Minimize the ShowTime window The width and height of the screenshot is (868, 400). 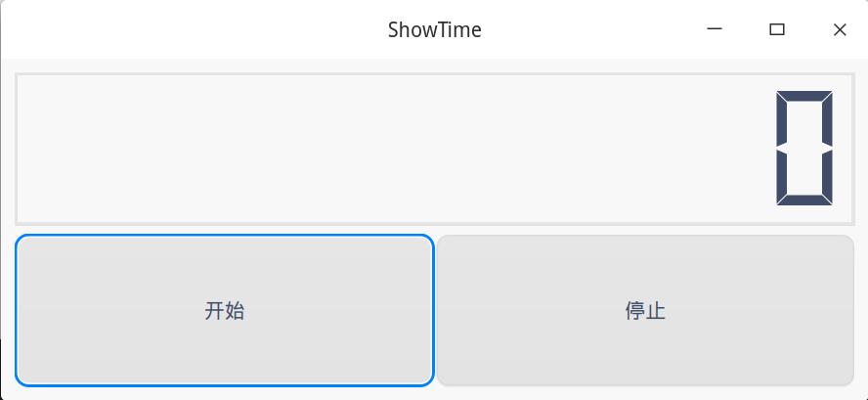click(x=715, y=29)
